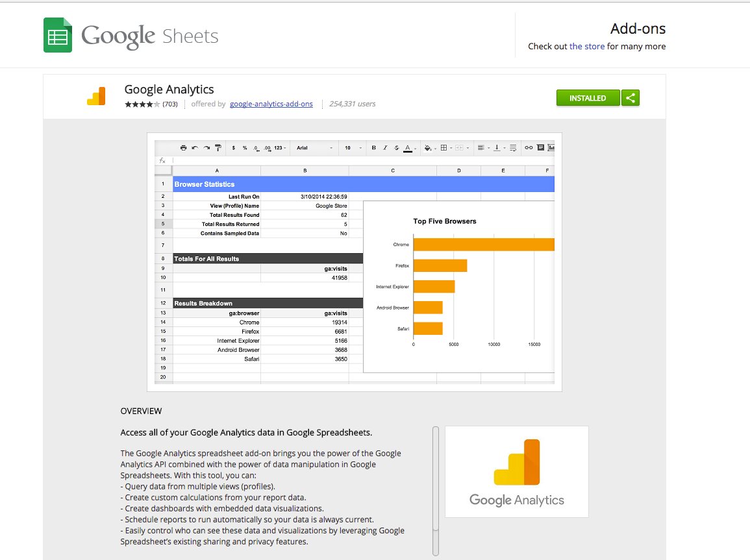Viewport: 750px width, 560px height.
Task: Open the store link in header
Action: 587,46
